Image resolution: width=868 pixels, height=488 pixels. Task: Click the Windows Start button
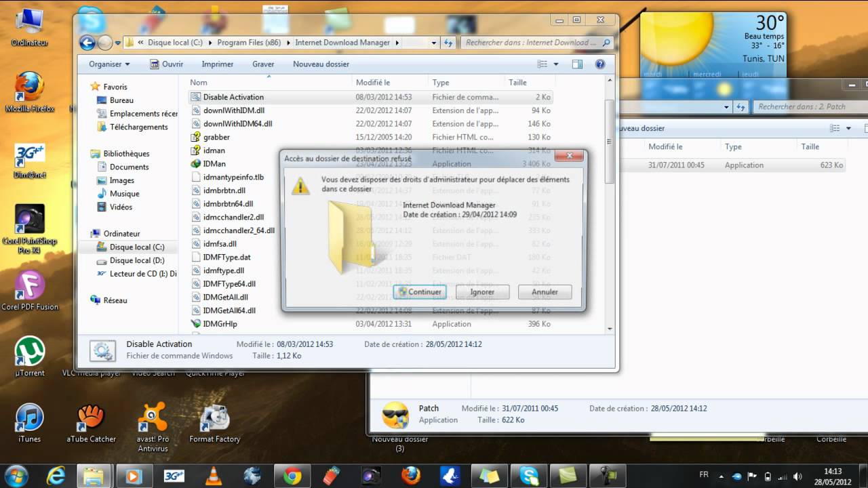pyautogui.click(x=16, y=476)
